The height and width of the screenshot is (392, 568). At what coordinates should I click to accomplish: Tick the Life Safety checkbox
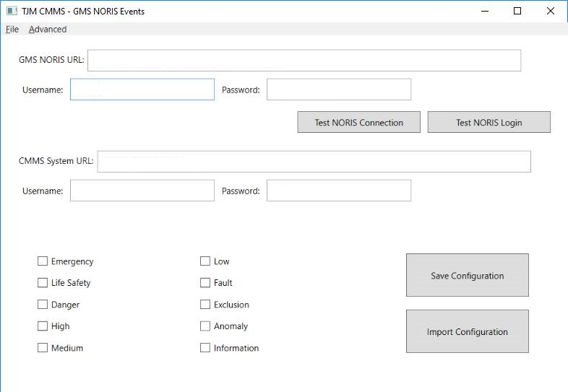coord(43,283)
